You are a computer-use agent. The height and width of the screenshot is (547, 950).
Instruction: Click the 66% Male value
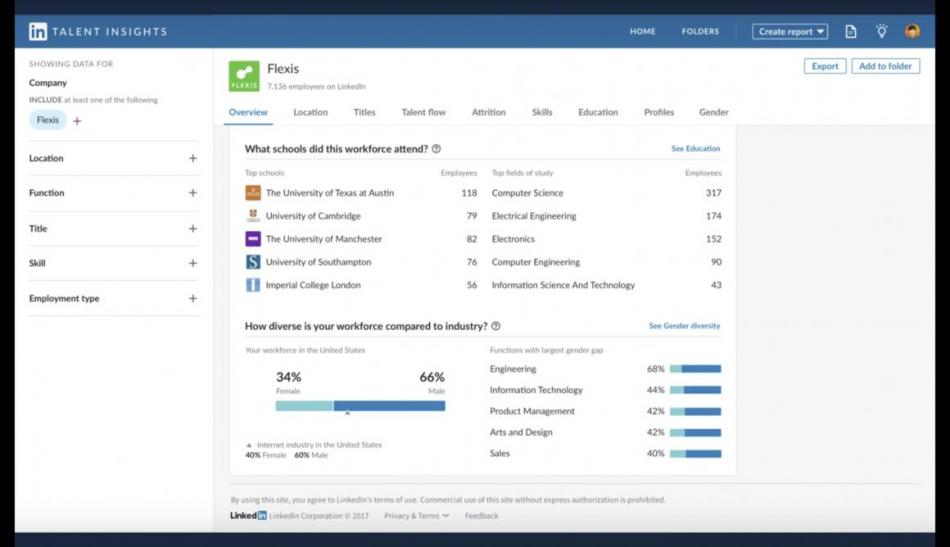[x=432, y=377]
